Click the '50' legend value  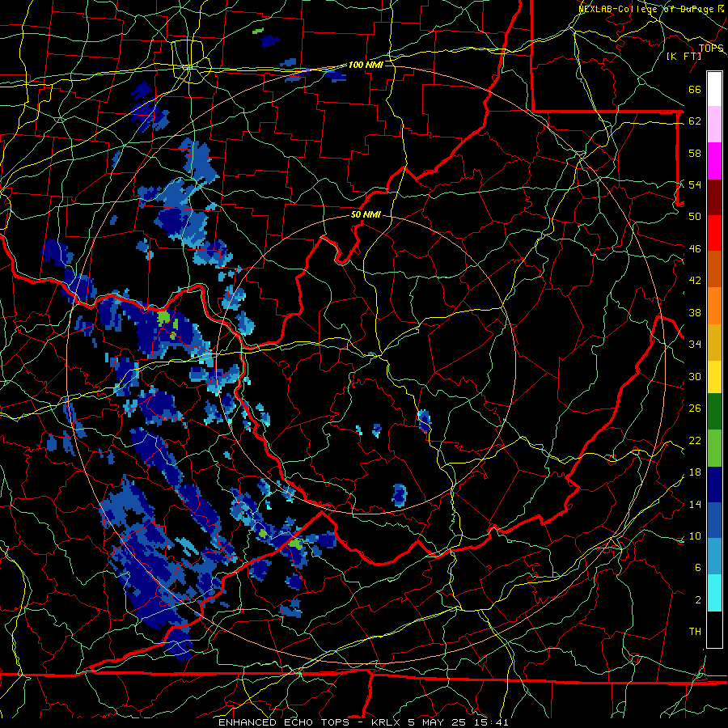click(695, 217)
